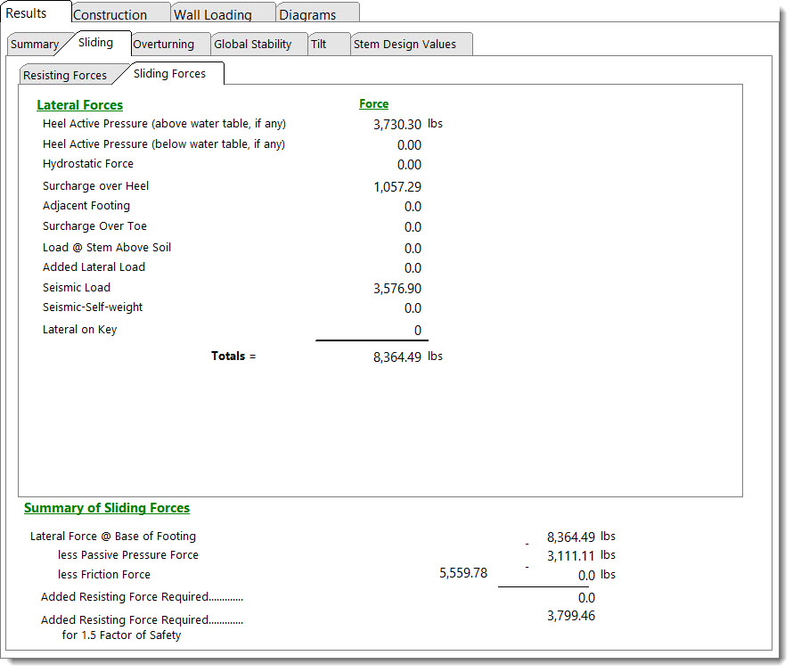The width and height of the screenshot is (793, 672).
Task: Show the Resisting Forces tab
Action: 65,76
